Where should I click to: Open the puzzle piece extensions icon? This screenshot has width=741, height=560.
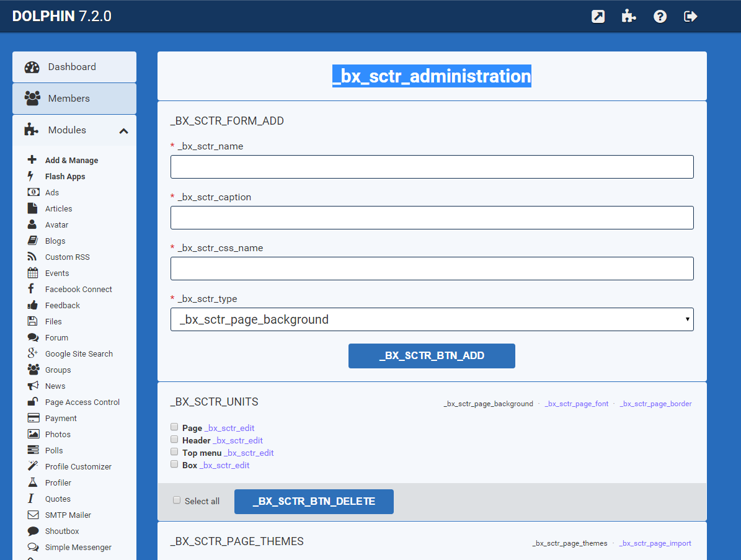(x=629, y=17)
